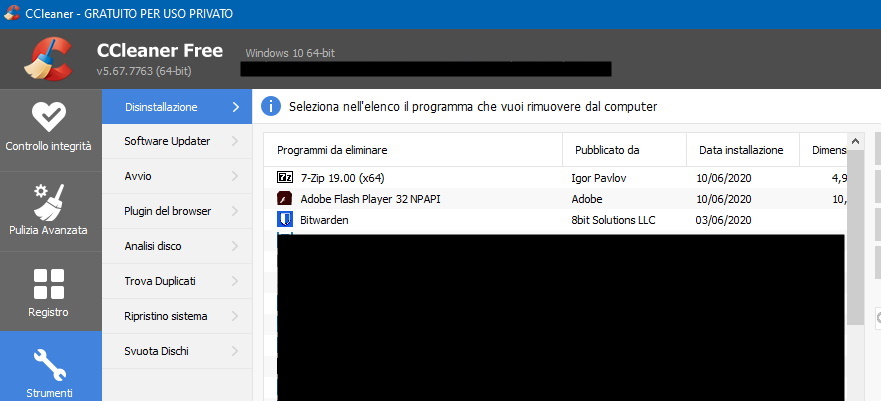Click the blue information icon

point(271,106)
